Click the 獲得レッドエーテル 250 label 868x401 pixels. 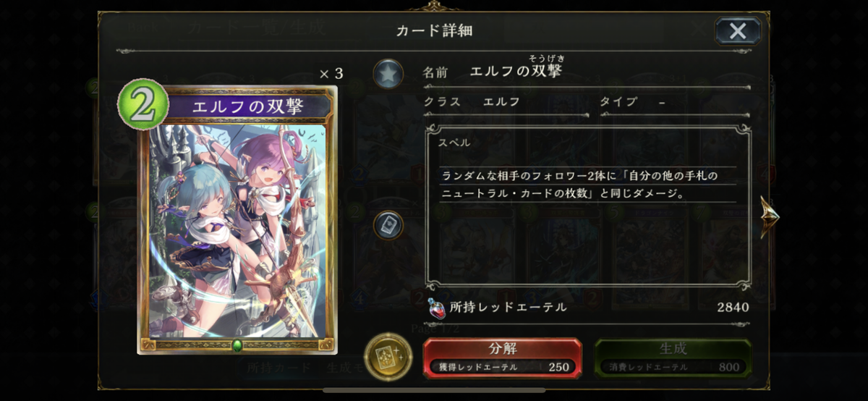(503, 367)
